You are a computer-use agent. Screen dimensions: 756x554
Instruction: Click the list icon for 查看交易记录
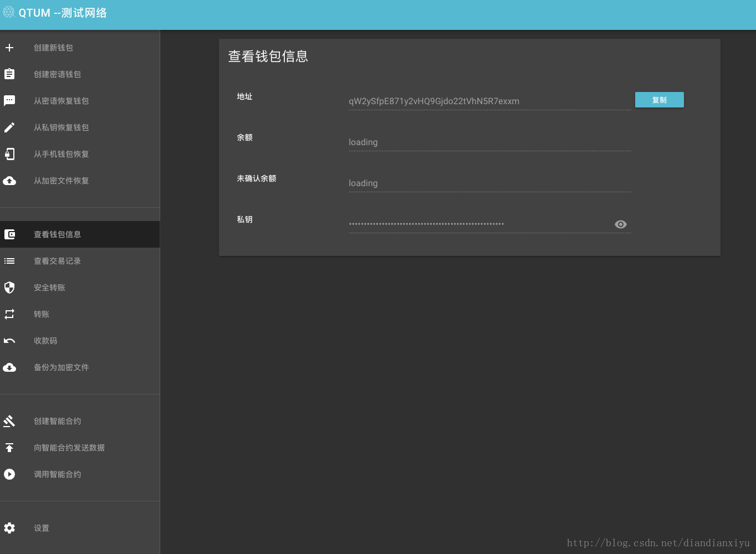pyautogui.click(x=9, y=261)
